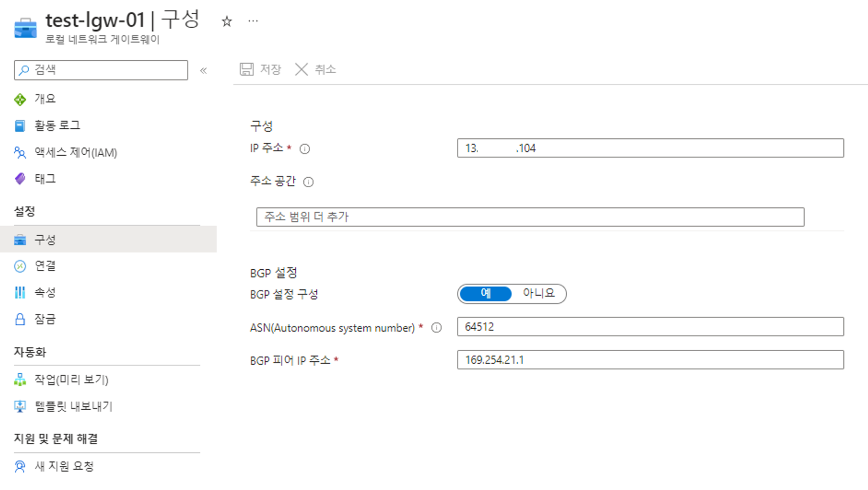Open the more options ellipsis menu
Image resolution: width=868 pixels, height=490 pixels.
click(253, 21)
